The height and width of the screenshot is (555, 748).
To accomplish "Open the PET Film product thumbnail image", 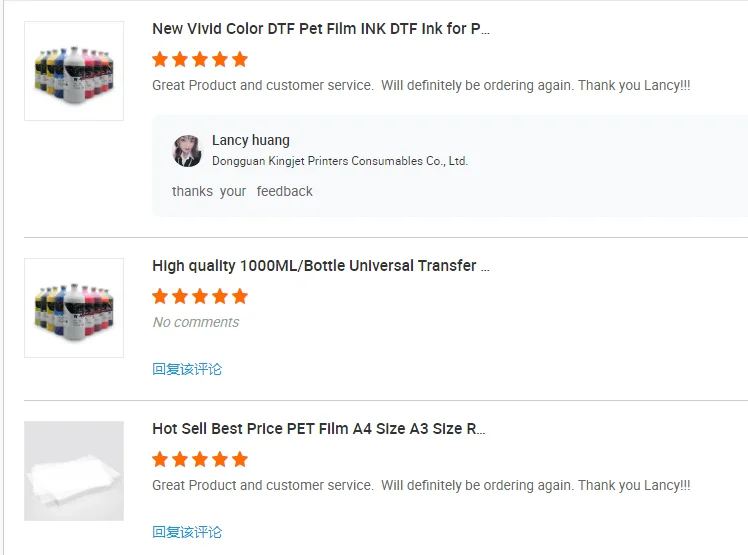I will point(74,471).
